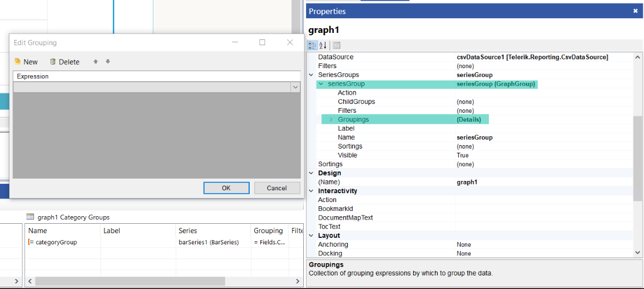Viewport: 644px width, 289px height.
Task: Click the Label column header in Category Groups
Action: tap(137, 231)
